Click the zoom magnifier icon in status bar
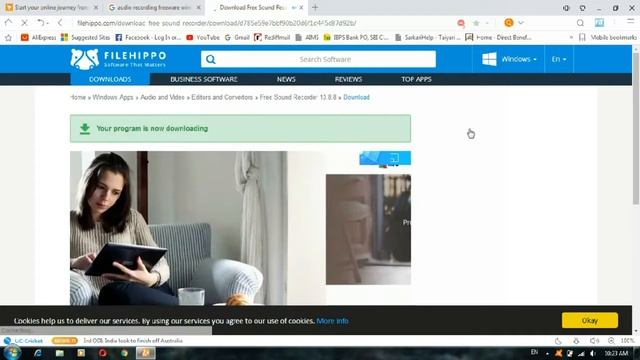This screenshot has height=360, width=640. point(611,341)
